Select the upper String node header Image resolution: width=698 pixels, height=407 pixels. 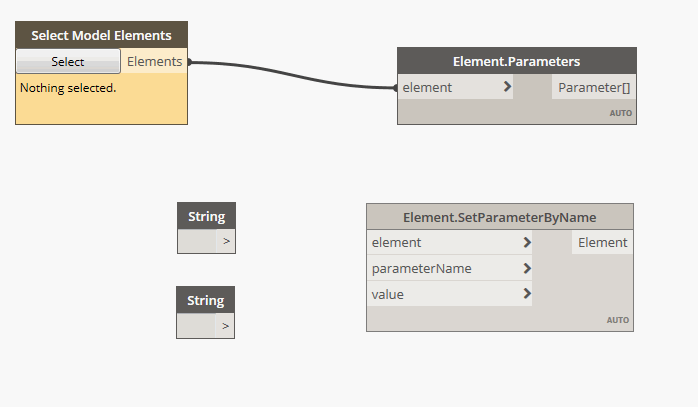click(206, 216)
